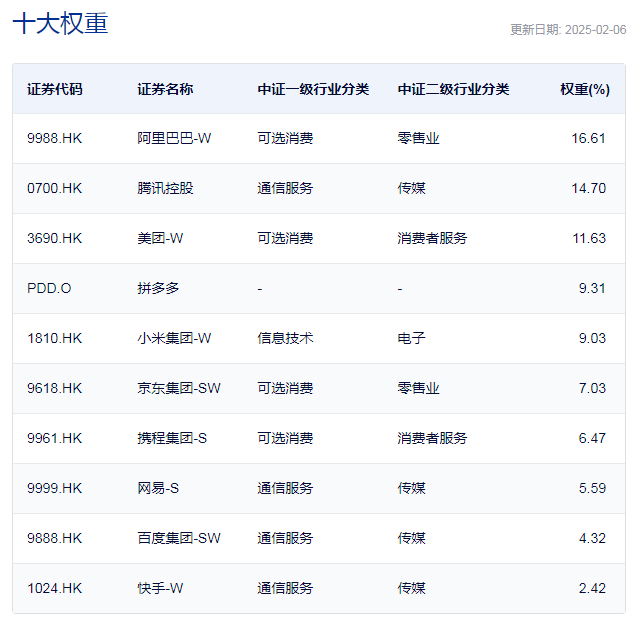The height and width of the screenshot is (626, 636).
Task: Select the name 快手-W
Action: coord(160,588)
